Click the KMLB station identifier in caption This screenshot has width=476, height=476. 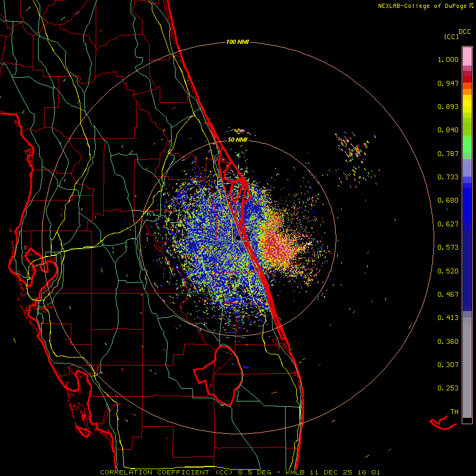(295, 472)
